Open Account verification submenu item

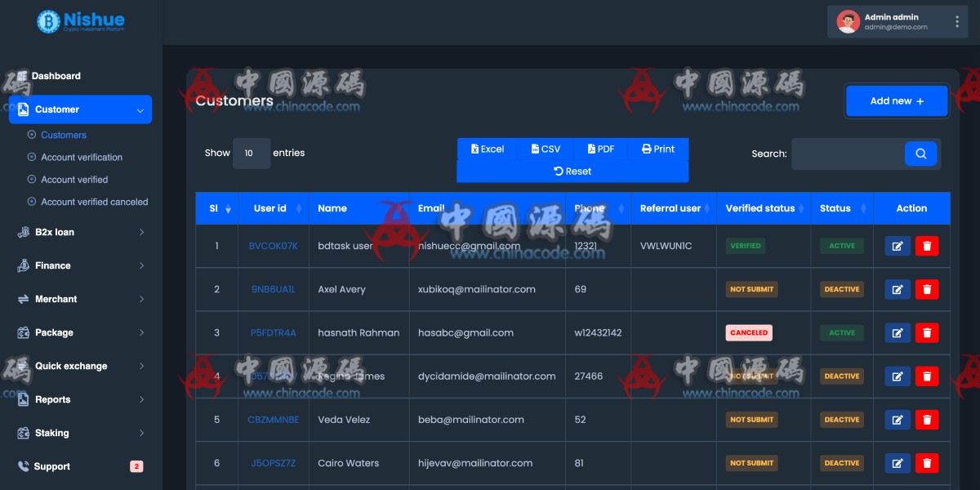(x=82, y=157)
